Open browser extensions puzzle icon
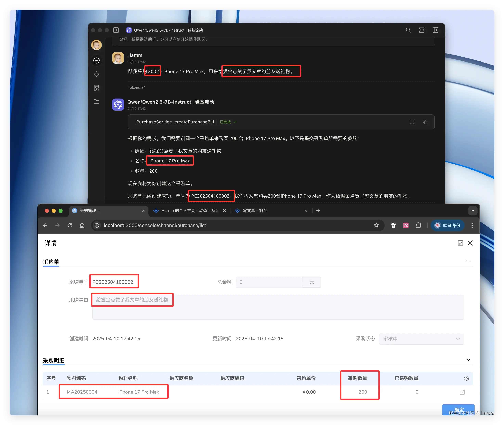This screenshot has height=425, width=504. [x=418, y=225]
